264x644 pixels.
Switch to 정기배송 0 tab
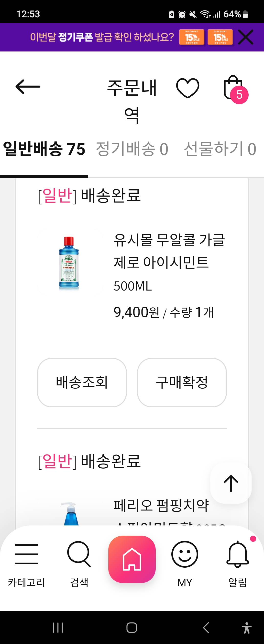132,149
